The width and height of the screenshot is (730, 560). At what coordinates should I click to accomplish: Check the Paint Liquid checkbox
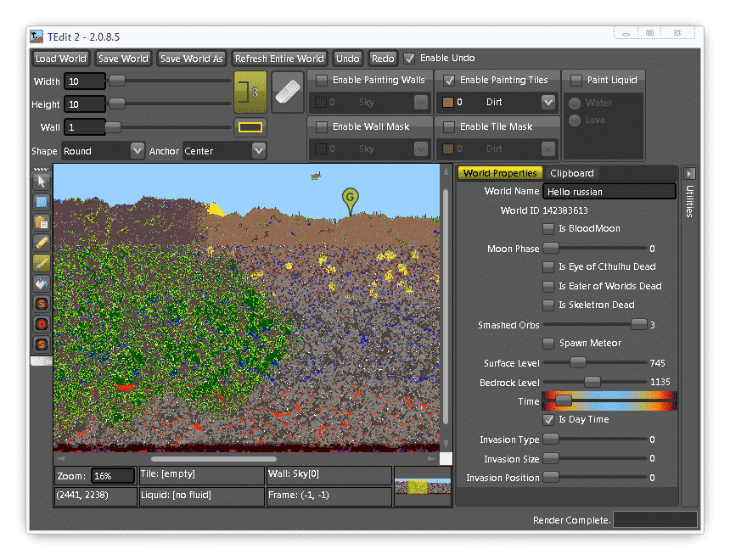(576, 80)
